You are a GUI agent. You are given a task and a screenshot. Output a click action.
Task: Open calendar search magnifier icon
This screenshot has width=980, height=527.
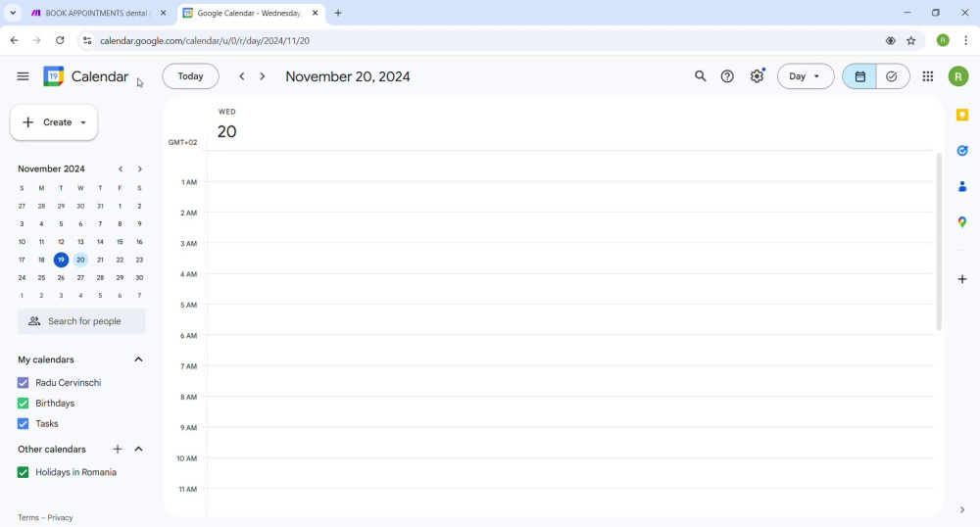700,76
